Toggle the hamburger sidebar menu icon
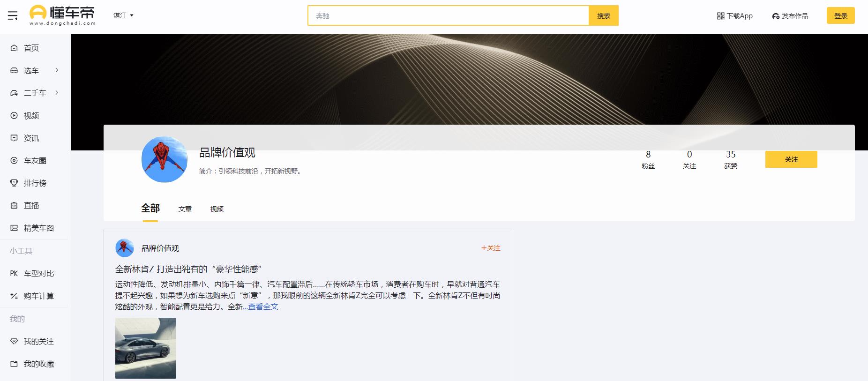The image size is (868, 381). click(x=13, y=15)
